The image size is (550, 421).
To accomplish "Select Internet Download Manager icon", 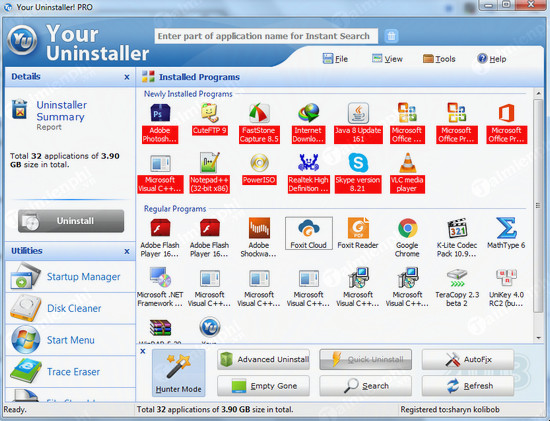I will coord(308,113).
